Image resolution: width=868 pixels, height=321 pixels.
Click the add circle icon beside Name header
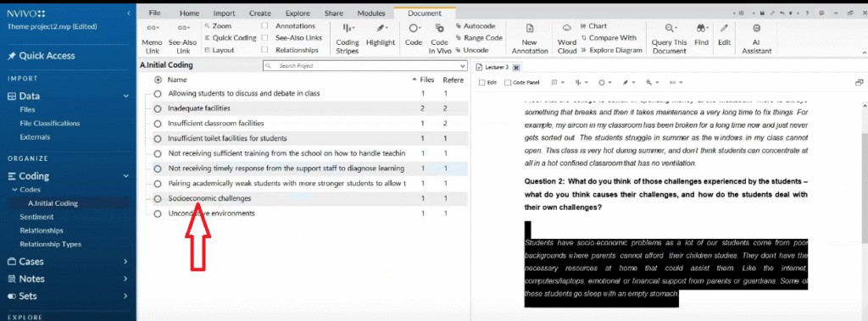pos(158,80)
